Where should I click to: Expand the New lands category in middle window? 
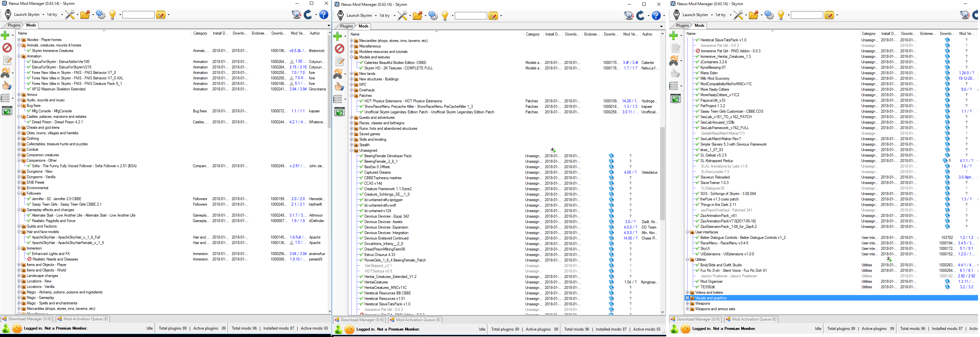(x=352, y=74)
